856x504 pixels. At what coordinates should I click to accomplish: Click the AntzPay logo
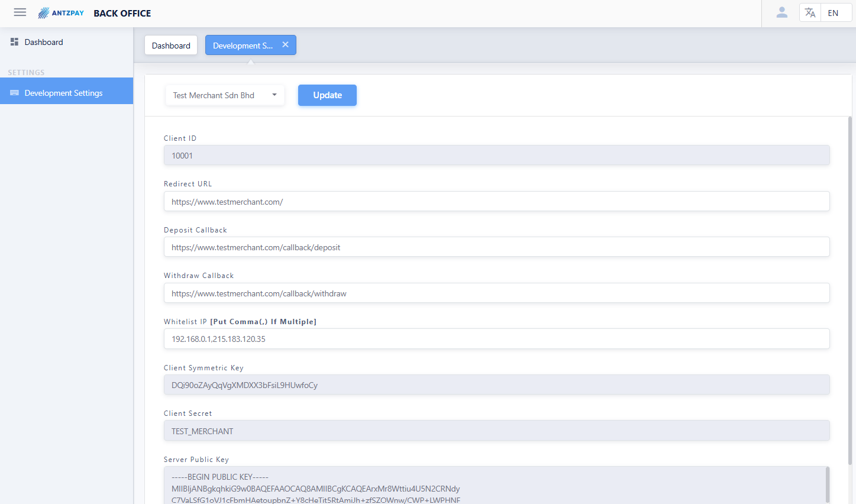click(x=61, y=13)
